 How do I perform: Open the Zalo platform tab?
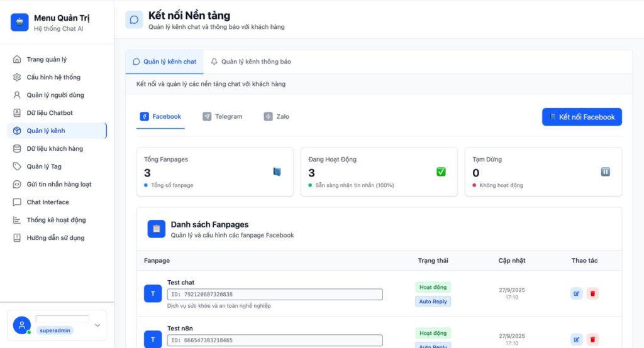[x=277, y=116]
